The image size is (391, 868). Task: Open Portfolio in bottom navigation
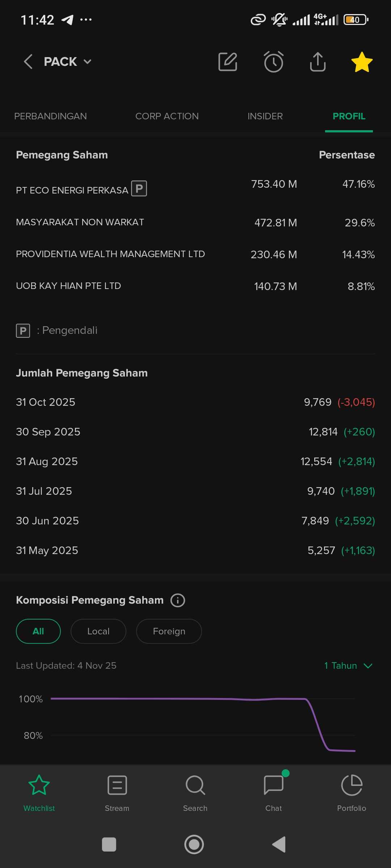[x=352, y=793]
